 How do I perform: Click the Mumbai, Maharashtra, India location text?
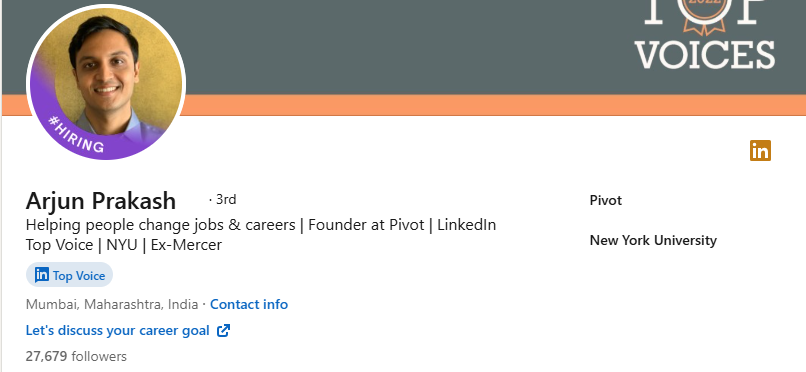(x=112, y=304)
